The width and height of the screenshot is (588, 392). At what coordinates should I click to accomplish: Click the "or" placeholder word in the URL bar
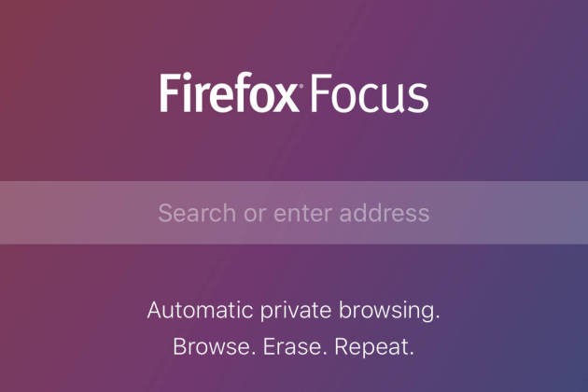pyautogui.click(x=255, y=215)
